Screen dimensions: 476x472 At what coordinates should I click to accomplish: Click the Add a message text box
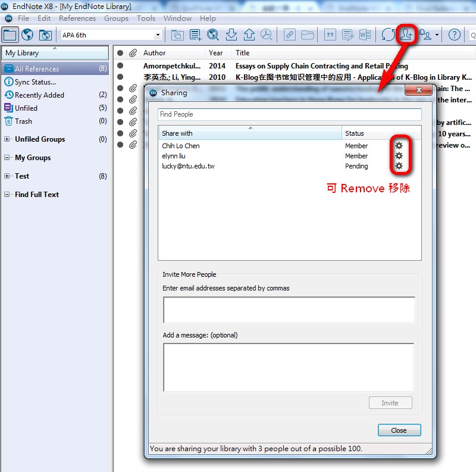coord(289,367)
